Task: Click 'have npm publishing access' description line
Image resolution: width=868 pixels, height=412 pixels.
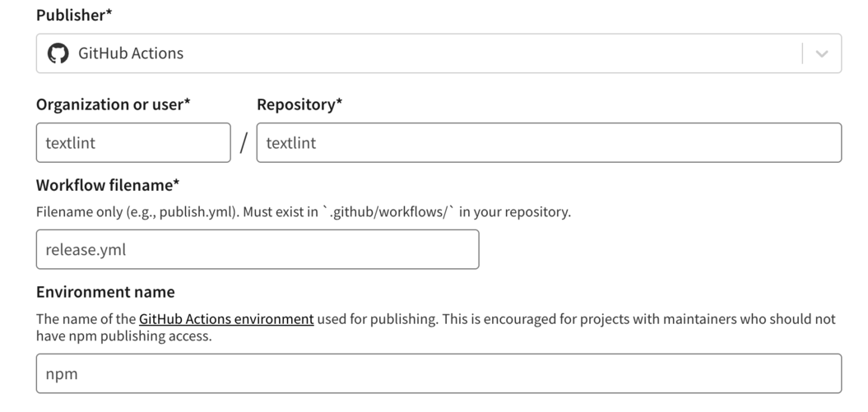Action: [124, 336]
